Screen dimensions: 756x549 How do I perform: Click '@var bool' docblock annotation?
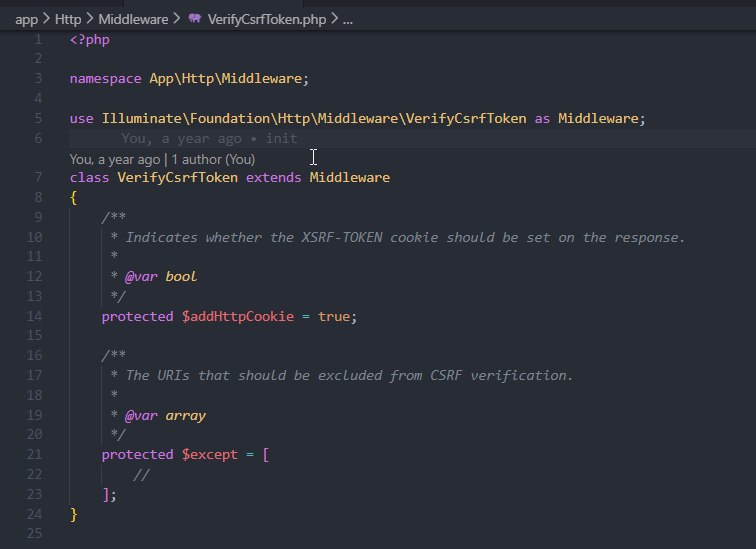coord(161,277)
